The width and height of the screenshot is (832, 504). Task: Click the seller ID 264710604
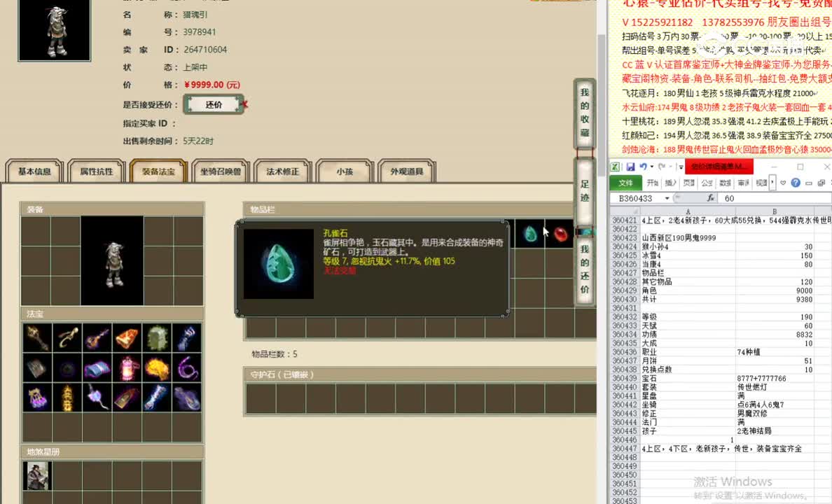[x=205, y=49]
